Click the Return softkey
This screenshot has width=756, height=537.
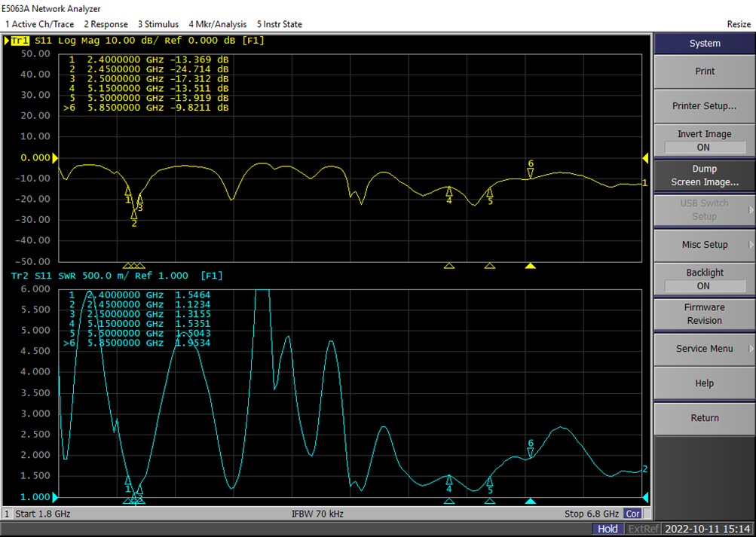pyautogui.click(x=705, y=418)
